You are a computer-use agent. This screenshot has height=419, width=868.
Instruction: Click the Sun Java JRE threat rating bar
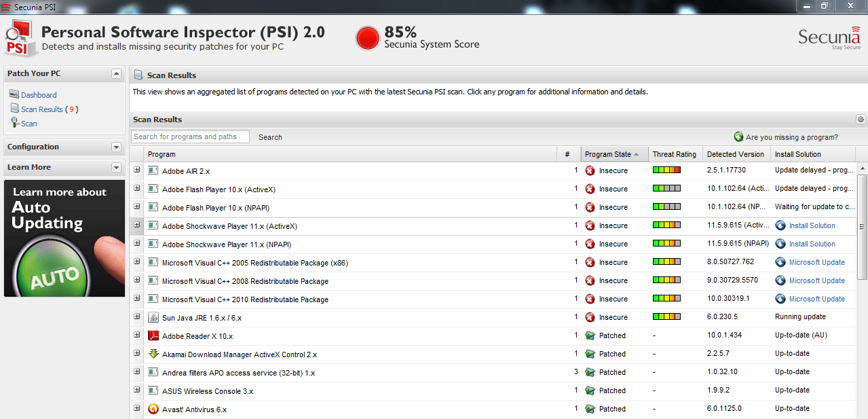666,317
